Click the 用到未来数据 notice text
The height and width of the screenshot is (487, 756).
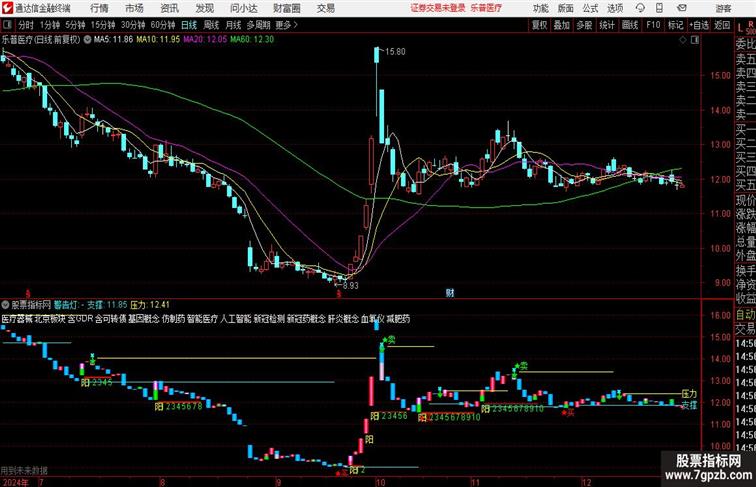(x=24, y=471)
